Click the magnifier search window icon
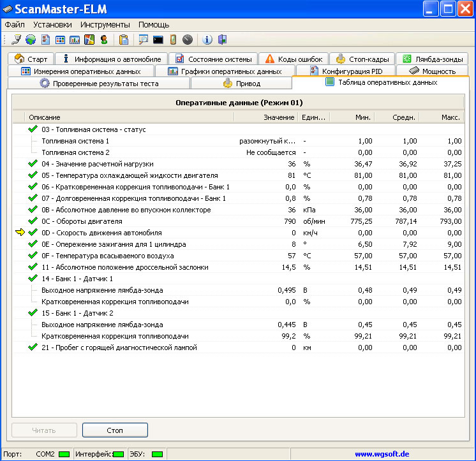476x461 pixels. pos(144,40)
